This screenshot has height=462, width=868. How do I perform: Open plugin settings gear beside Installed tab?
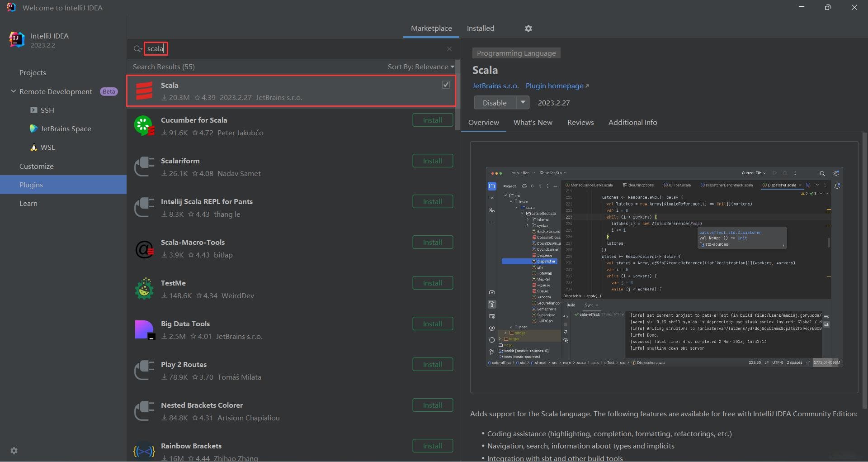(x=528, y=29)
